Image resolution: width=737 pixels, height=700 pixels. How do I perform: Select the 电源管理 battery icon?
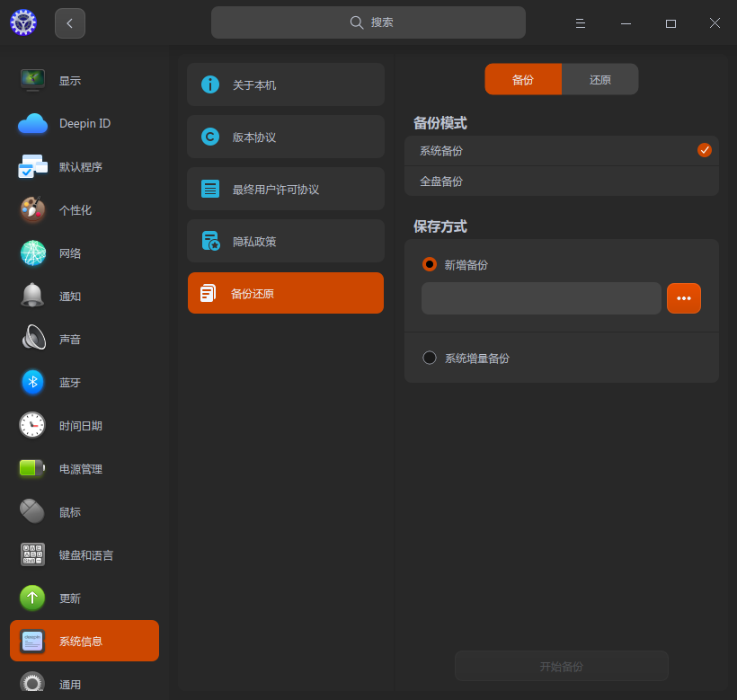coord(32,468)
